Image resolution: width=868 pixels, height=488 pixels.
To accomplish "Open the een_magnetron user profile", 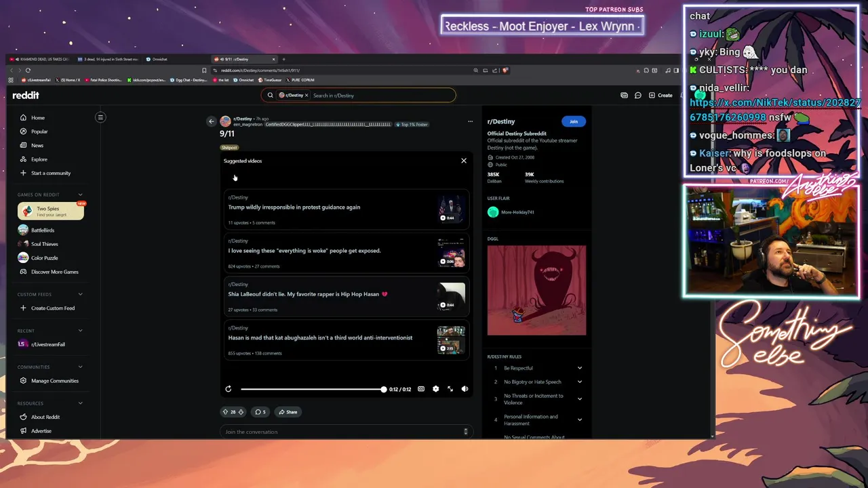I will click(x=248, y=125).
